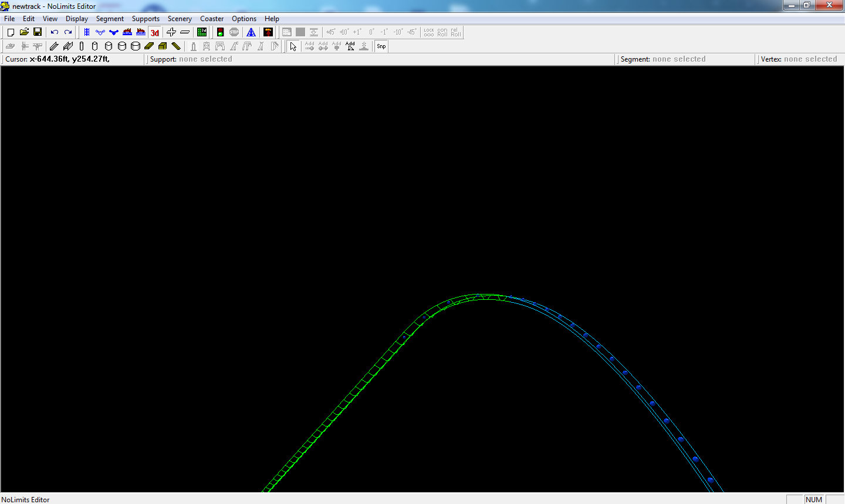This screenshot has width=845, height=504.
Task: Open the Coaster menu
Action: 212,19
